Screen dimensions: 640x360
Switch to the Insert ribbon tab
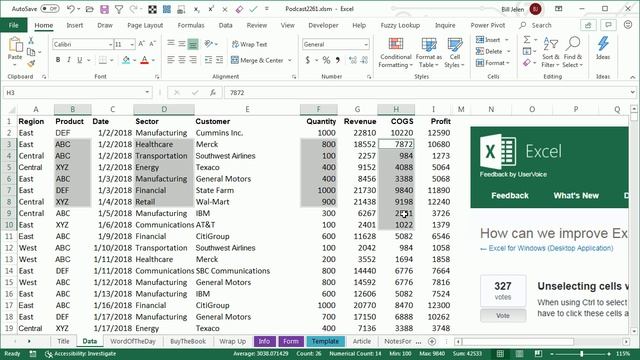pyautogui.click(x=75, y=25)
